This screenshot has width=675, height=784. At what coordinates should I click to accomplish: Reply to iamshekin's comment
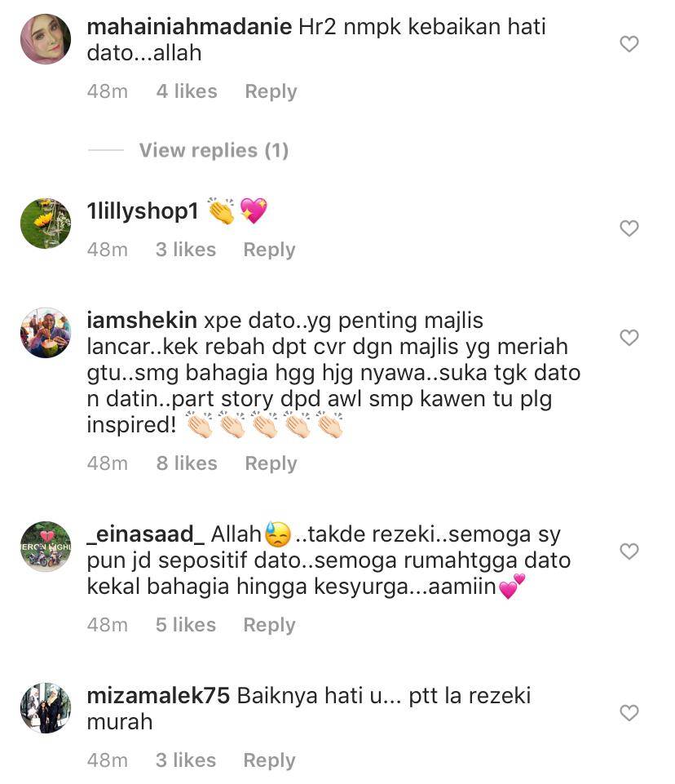click(271, 463)
